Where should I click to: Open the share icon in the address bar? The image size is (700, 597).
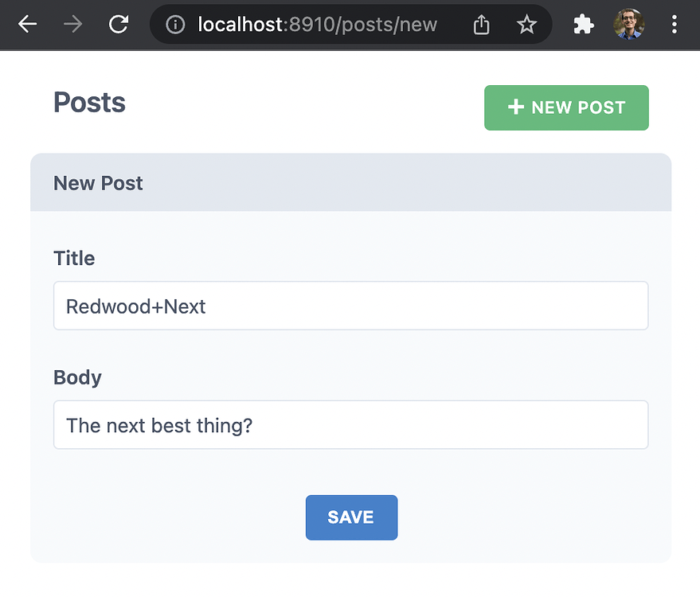point(481,25)
